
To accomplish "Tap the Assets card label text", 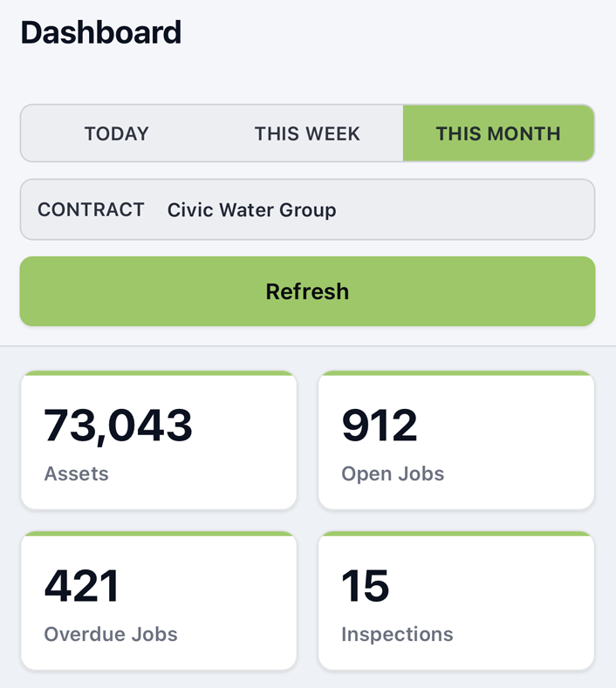I will click(76, 474).
